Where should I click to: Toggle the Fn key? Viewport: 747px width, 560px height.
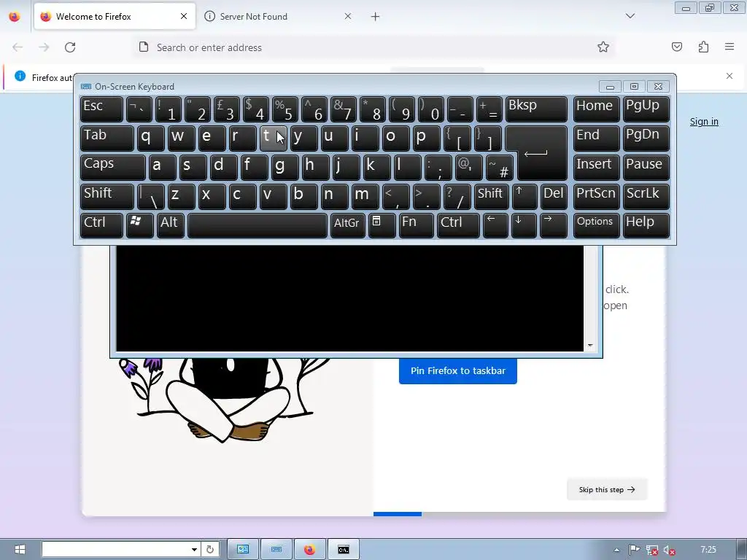click(416, 225)
